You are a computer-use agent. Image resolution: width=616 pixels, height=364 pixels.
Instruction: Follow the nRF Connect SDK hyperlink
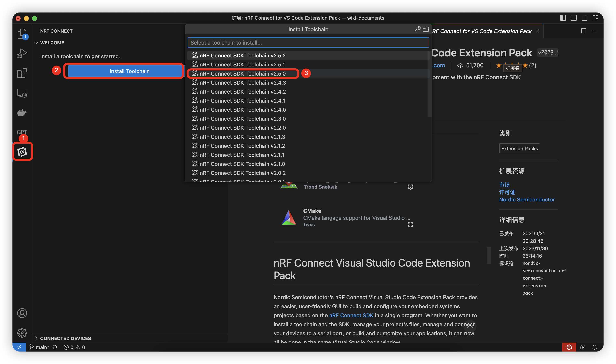pyautogui.click(x=351, y=315)
